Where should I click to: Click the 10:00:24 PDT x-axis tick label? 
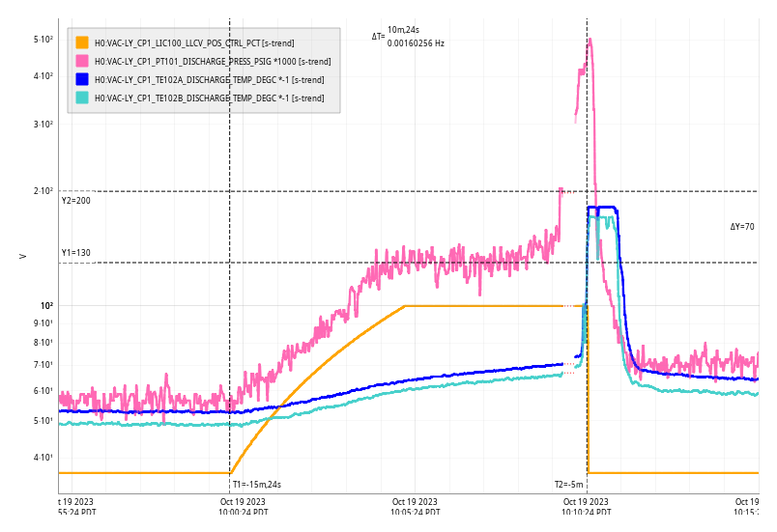[x=243, y=507]
